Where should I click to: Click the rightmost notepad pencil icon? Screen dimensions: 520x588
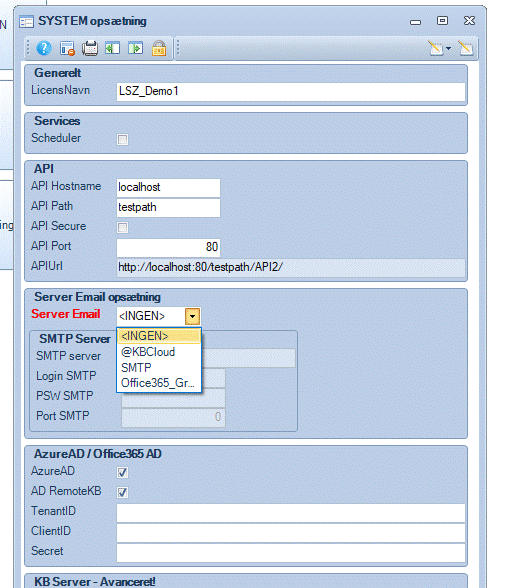coord(466,48)
